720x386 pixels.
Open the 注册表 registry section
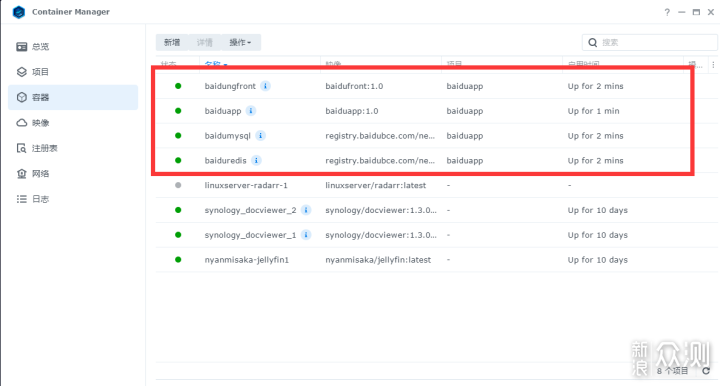coord(73,148)
